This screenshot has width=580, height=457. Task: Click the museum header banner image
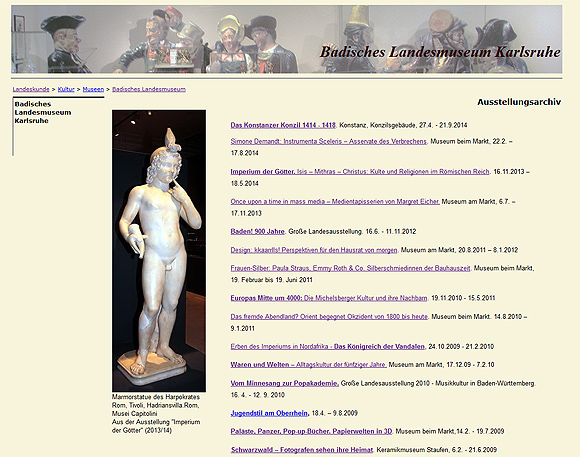287,39
